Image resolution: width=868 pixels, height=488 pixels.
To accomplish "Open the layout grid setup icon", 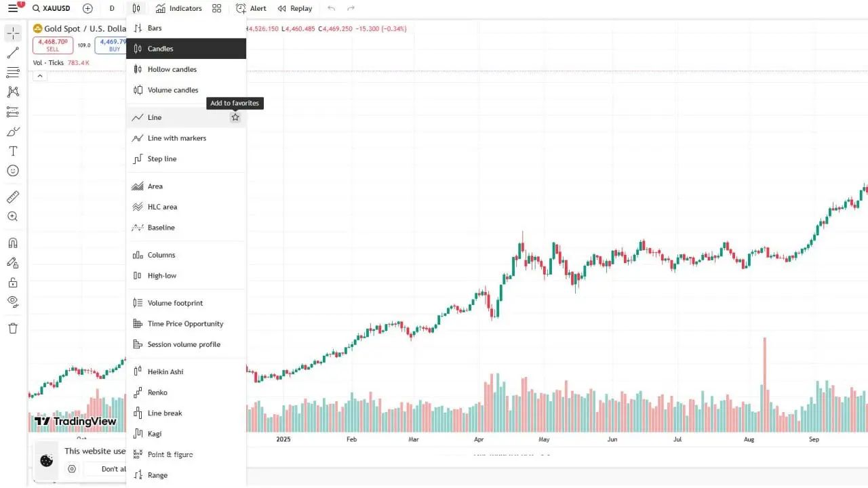I will (x=216, y=9).
